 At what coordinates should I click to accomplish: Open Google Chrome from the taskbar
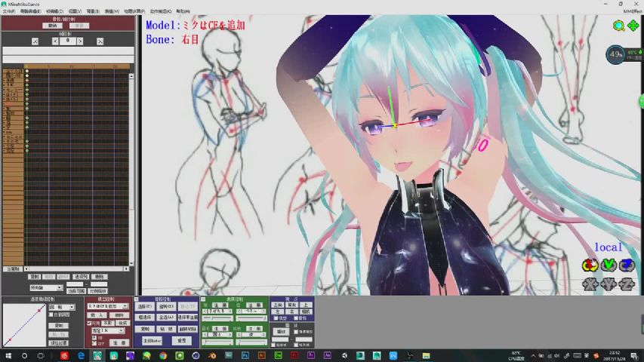coord(163,355)
